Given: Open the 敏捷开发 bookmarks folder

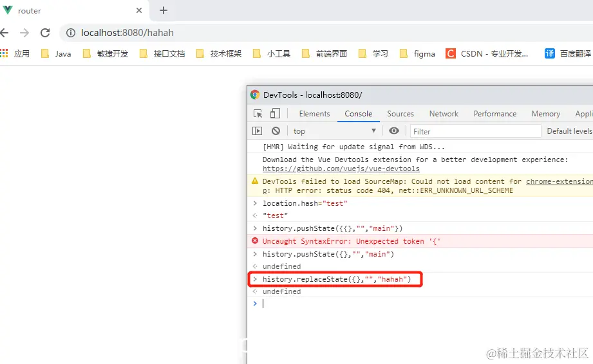Looking at the screenshot, I should pos(106,53).
